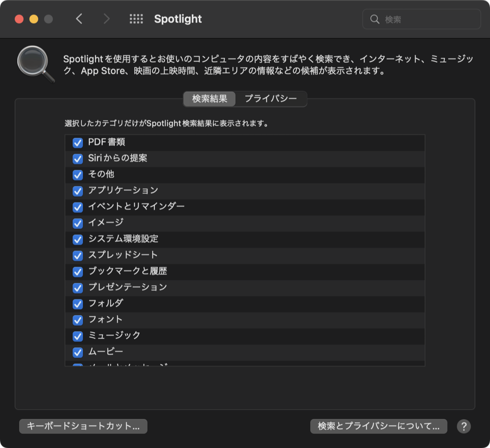Go forward with the right chevron
Image resolution: width=490 pixels, height=448 pixels.
[106, 19]
